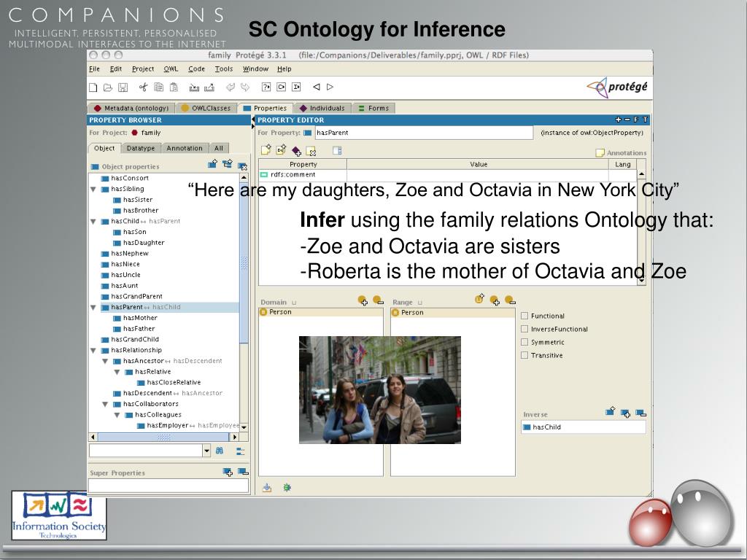This screenshot has height=560, width=747.
Task: Click the property search text field
Action: coord(146,451)
